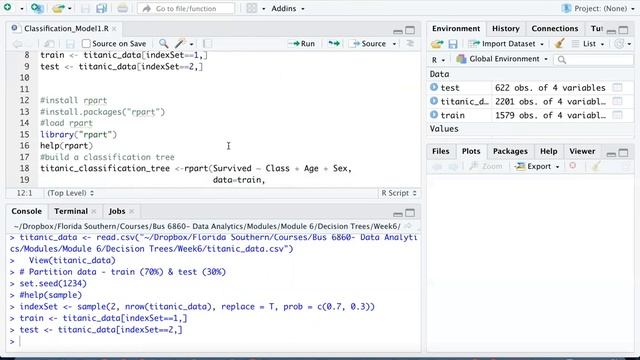640x360 pixels.
Task: Click the Source button
Action: tap(369, 43)
